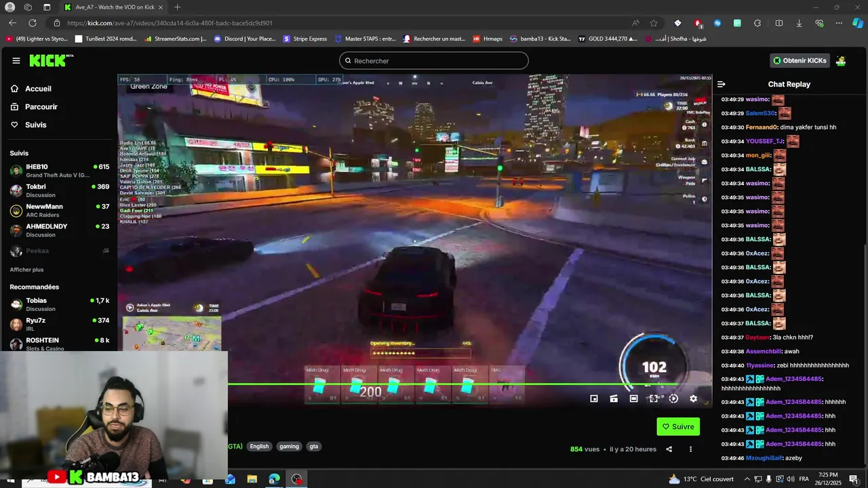The image size is (868, 488).
Task: Open Hrmaps bookmark
Action: tap(488, 39)
